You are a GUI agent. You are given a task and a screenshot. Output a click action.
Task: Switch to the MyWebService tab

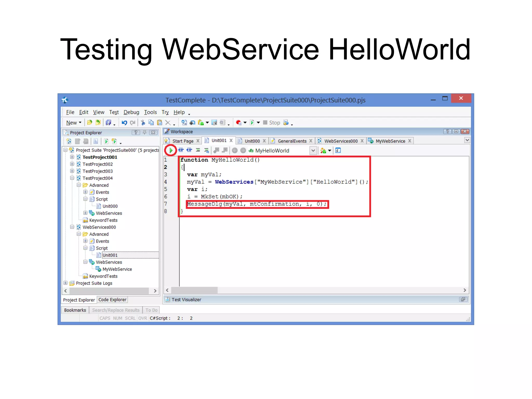390,141
